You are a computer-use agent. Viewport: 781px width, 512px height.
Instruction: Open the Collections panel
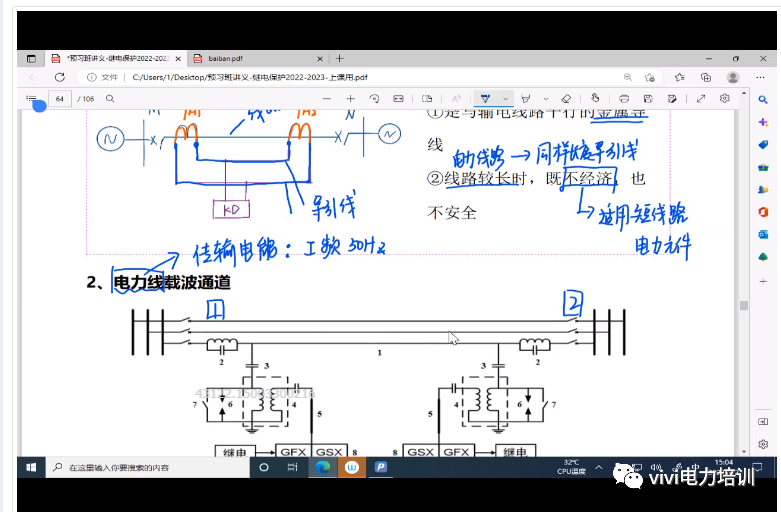click(x=706, y=77)
